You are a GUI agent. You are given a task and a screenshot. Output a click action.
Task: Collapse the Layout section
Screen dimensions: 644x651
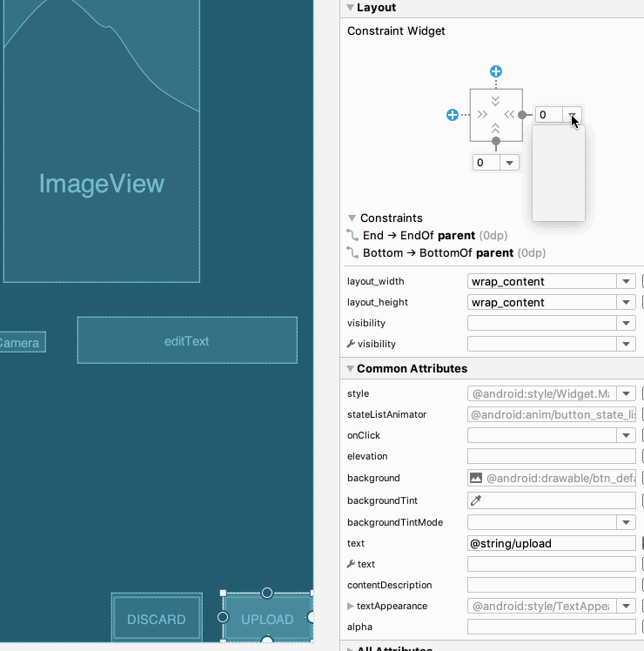coord(350,8)
